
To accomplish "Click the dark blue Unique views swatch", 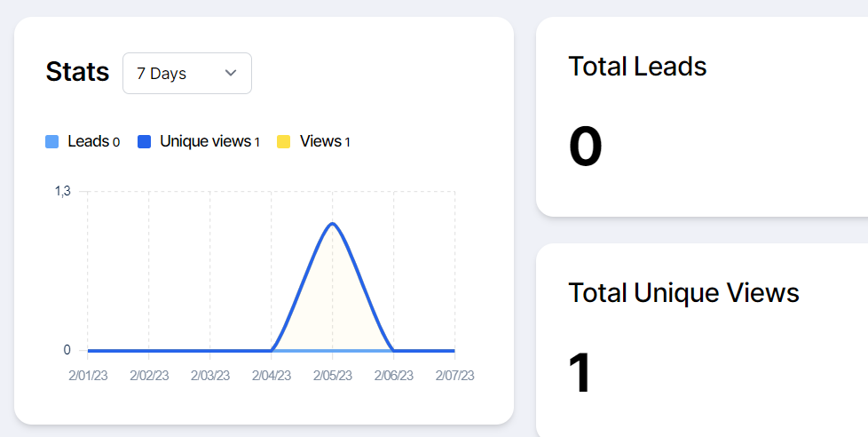I will (144, 142).
